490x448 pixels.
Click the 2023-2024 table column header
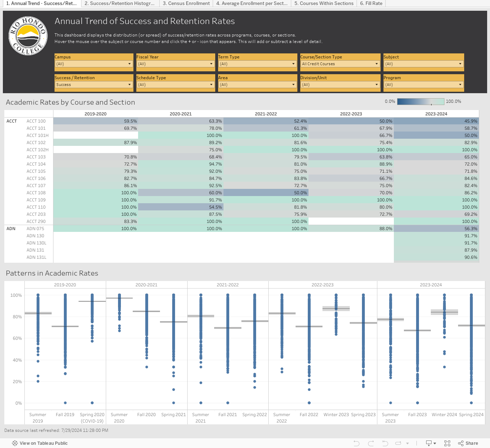436,114
